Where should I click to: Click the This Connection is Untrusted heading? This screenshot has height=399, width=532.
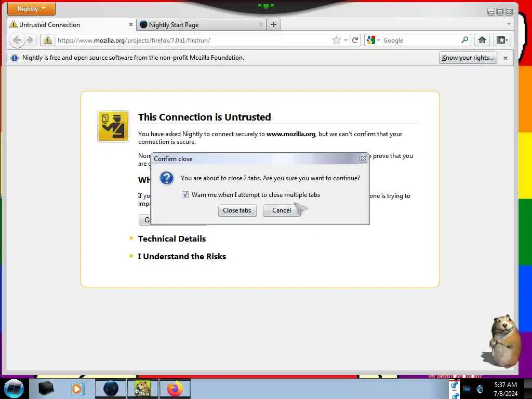click(x=205, y=117)
